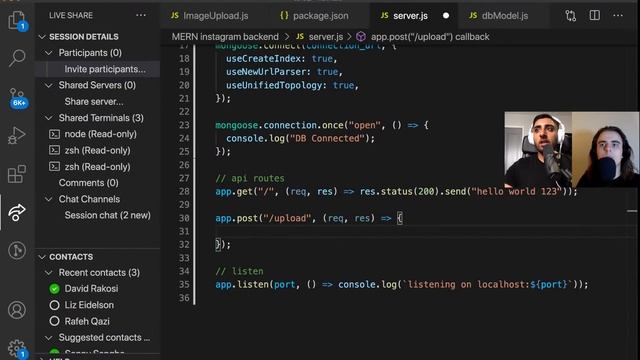The width and height of the screenshot is (640, 360).
Task: Split the editor with layout icon
Action: [x=595, y=16]
